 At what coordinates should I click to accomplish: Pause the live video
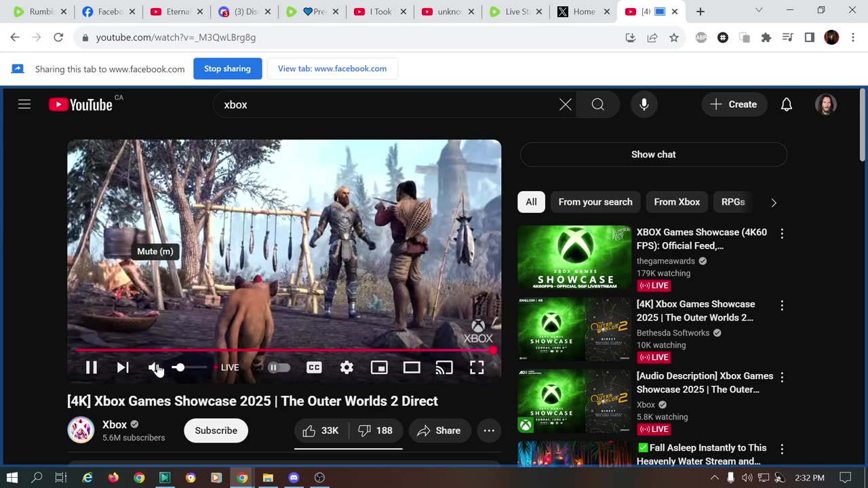tap(91, 367)
